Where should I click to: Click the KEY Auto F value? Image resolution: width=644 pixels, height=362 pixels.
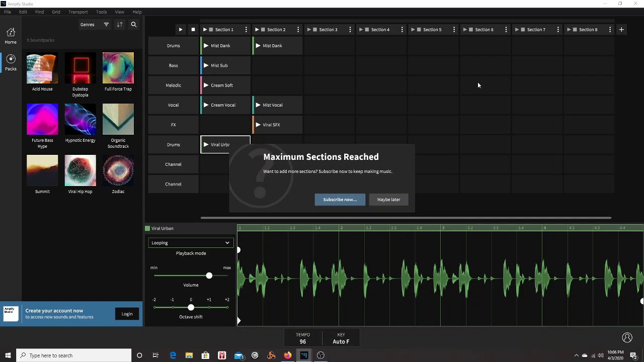(x=341, y=342)
